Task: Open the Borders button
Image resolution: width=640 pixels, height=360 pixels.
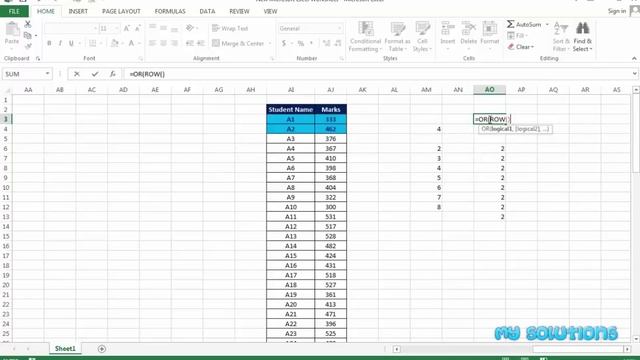Action: coord(93,43)
